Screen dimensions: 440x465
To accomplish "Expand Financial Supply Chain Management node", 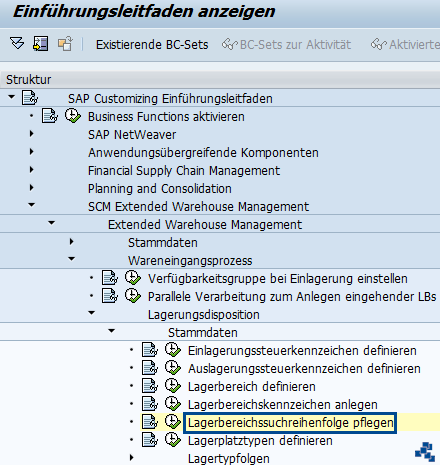I will coord(31,170).
